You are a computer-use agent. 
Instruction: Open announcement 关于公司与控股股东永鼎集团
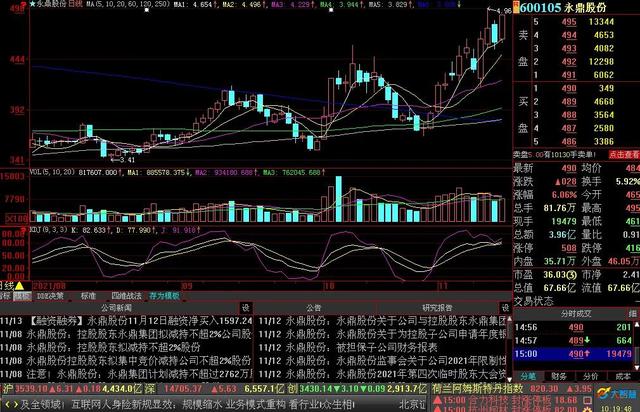tap(383, 321)
